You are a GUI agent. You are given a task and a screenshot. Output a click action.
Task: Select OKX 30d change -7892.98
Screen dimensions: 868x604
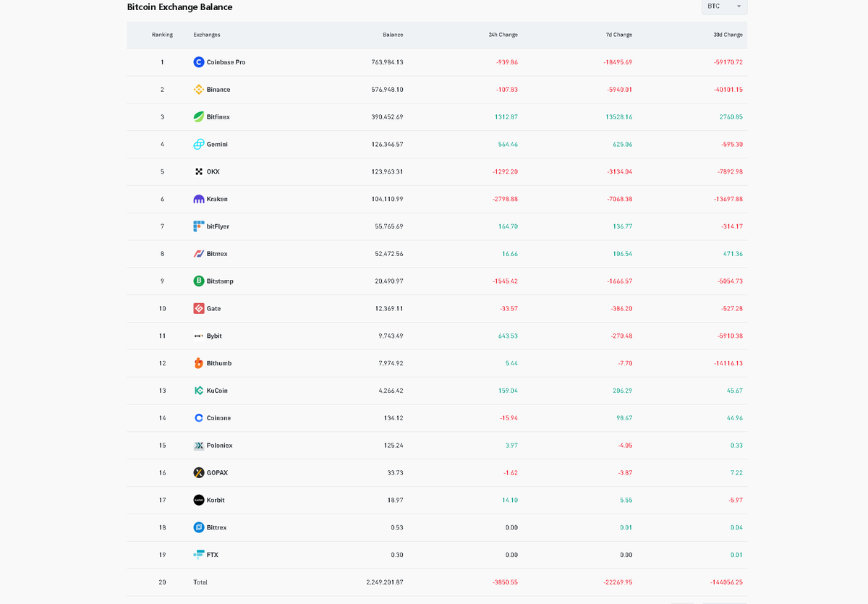pyautogui.click(x=729, y=172)
